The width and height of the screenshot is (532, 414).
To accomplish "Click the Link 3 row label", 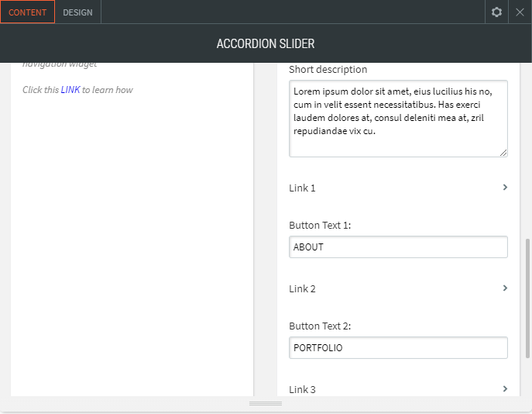I will point(302,390).
